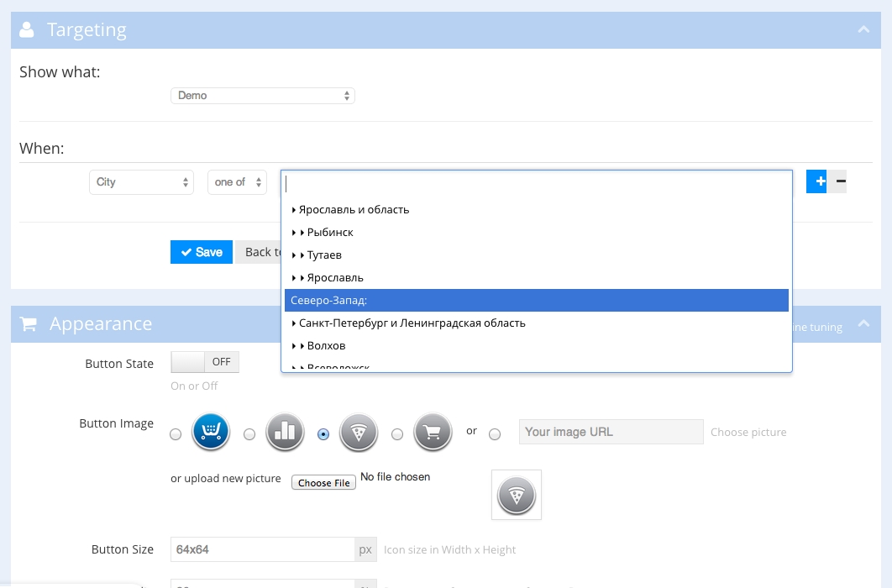Open the City condition dropdown
Screen dimensions: 892x588
tap(141, 182)
